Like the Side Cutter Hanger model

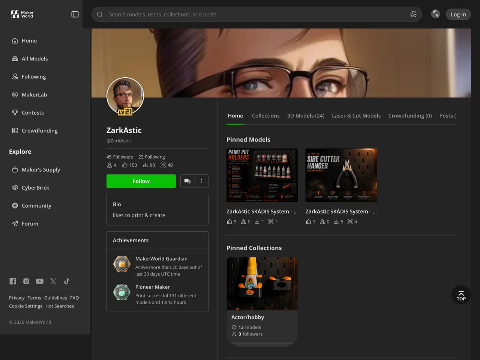(x=309, y=221)
